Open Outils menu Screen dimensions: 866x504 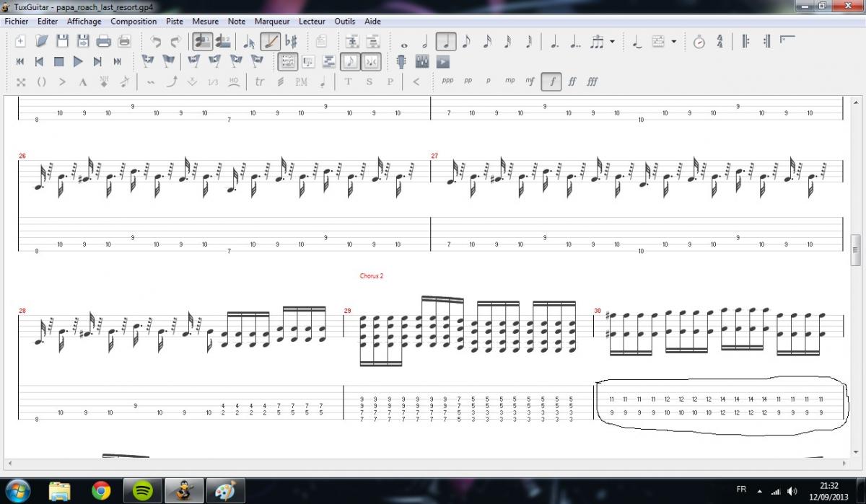[345, 22]
